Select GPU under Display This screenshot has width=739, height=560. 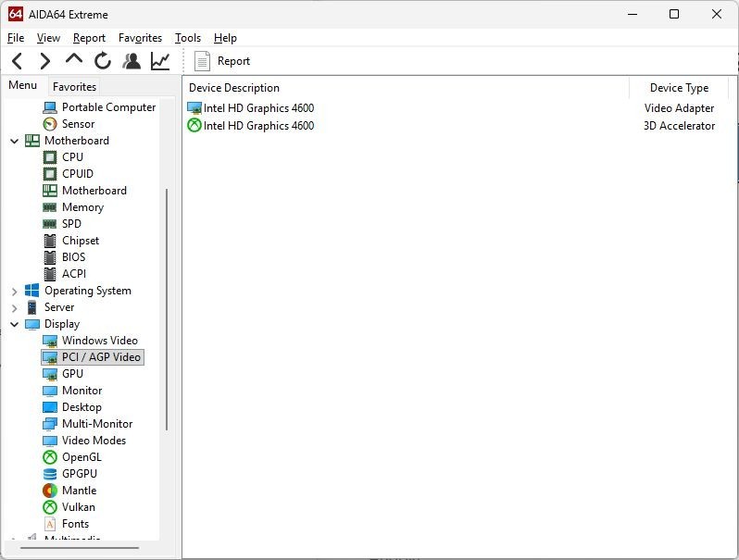click(x=72, y=374)
